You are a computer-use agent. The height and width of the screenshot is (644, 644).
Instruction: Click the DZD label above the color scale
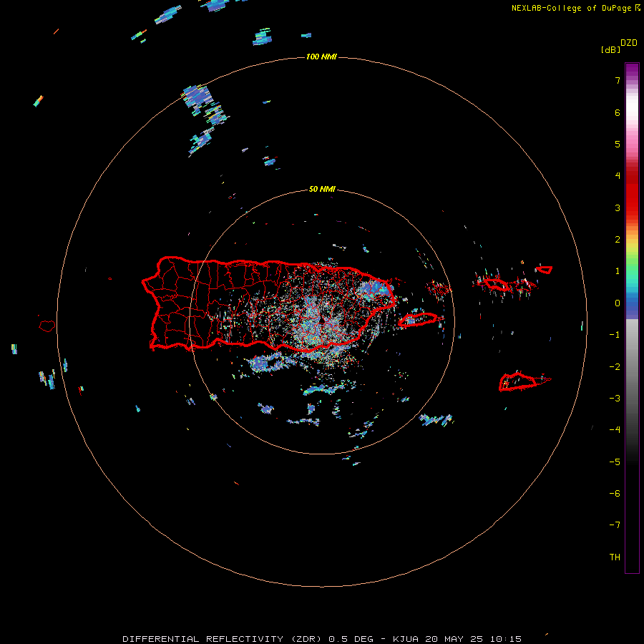pos(629,43)
